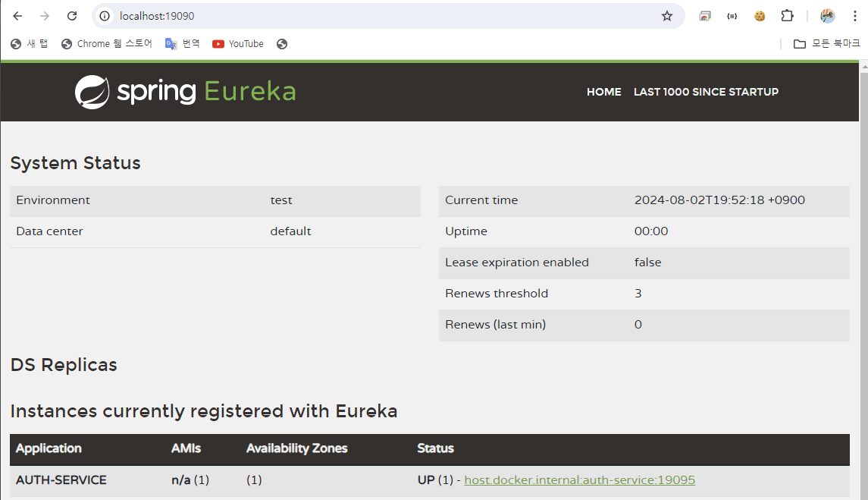Click the Environment label
The height and width of the screenshot is (500, 868).
tap(52, 200)
